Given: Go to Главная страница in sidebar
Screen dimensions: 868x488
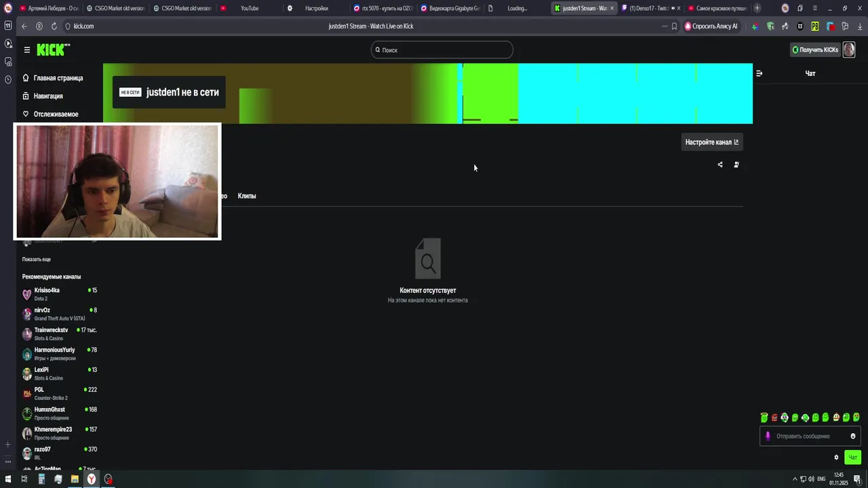Looking at the screenshot, I should (x=53, y=78).
